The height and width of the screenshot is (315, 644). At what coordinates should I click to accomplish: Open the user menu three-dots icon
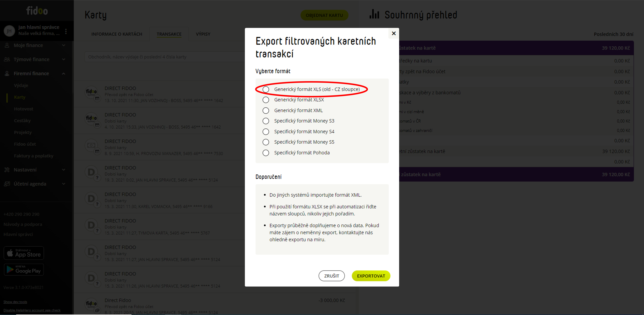[66, 31]
